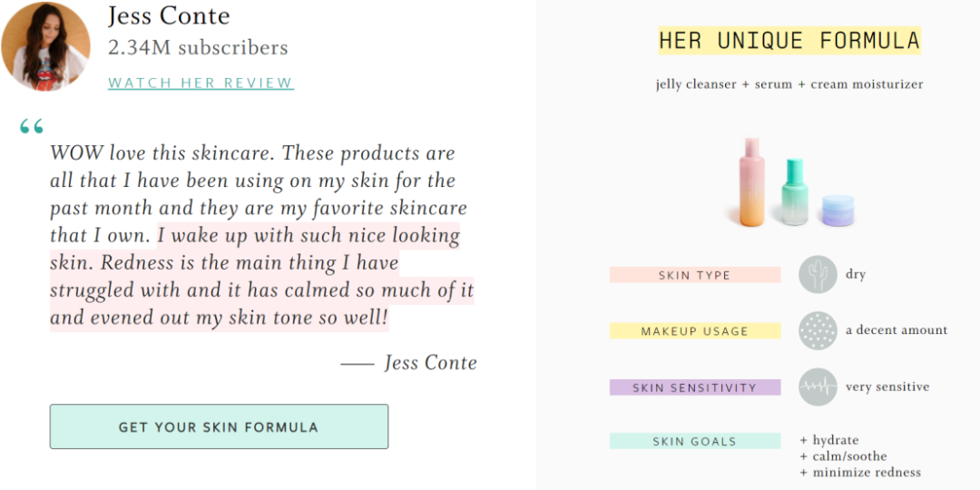Screen dimensions: 980x490
Task: Click the yellow Makeup Usage label
Action: coord(695,331)
